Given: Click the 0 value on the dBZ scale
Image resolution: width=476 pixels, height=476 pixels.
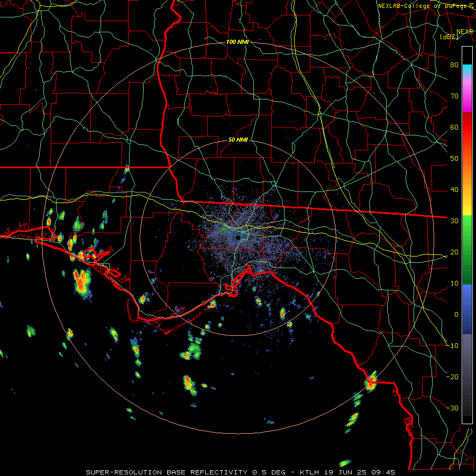Looking at the screenshot, I should tap(456, 315).
